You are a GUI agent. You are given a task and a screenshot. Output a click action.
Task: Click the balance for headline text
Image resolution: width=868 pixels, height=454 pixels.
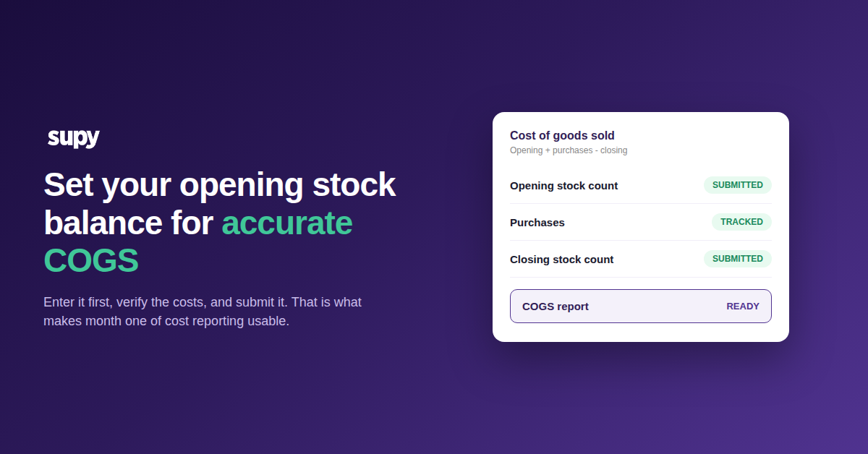pyautogui.click(x=128, y=223)
